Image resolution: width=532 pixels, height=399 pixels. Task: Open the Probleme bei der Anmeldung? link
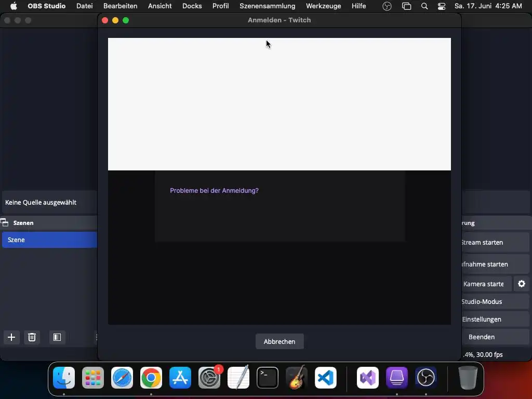coord(214,190)
